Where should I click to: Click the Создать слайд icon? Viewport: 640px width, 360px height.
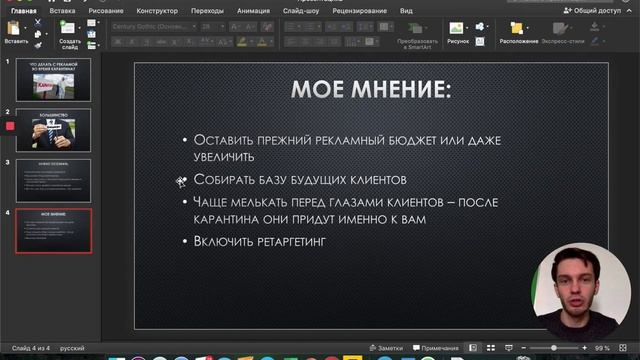pyautogui.click(x=67, y=28)
